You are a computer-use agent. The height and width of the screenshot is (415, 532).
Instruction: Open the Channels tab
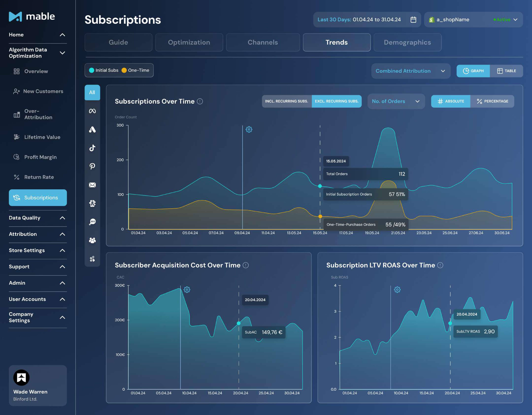263,42
